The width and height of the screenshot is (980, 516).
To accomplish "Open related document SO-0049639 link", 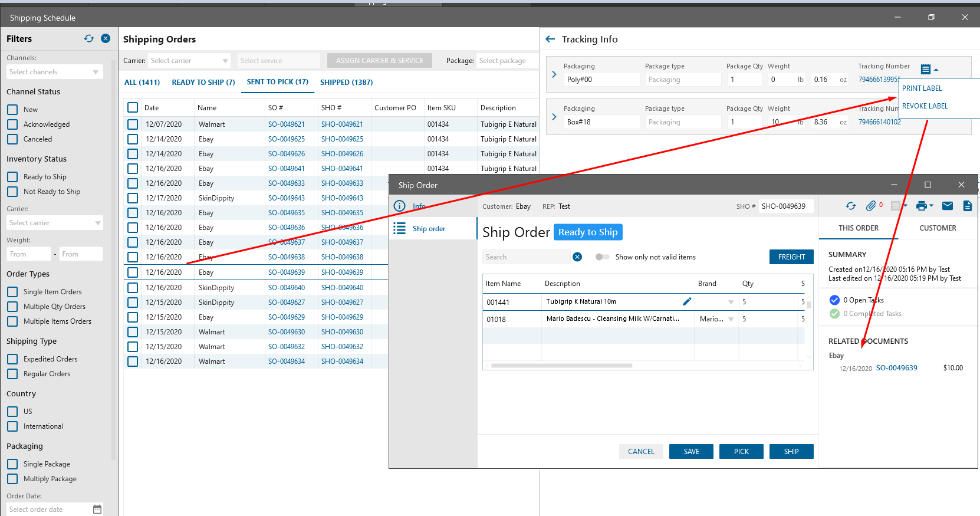I will (896, 368).
